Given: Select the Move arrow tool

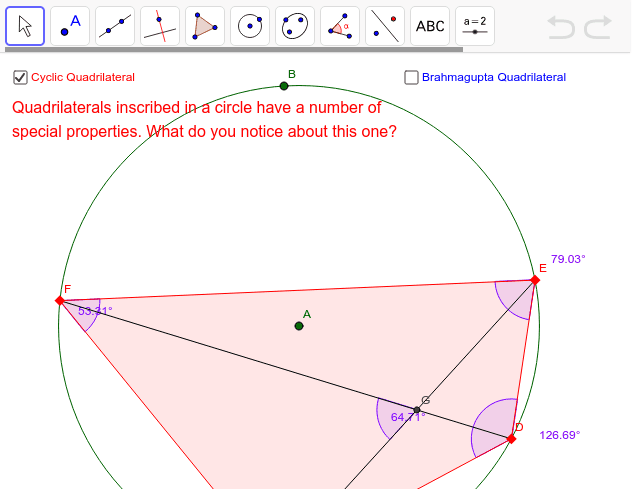Looking at the screenshot, I should (x=25, y=26).
